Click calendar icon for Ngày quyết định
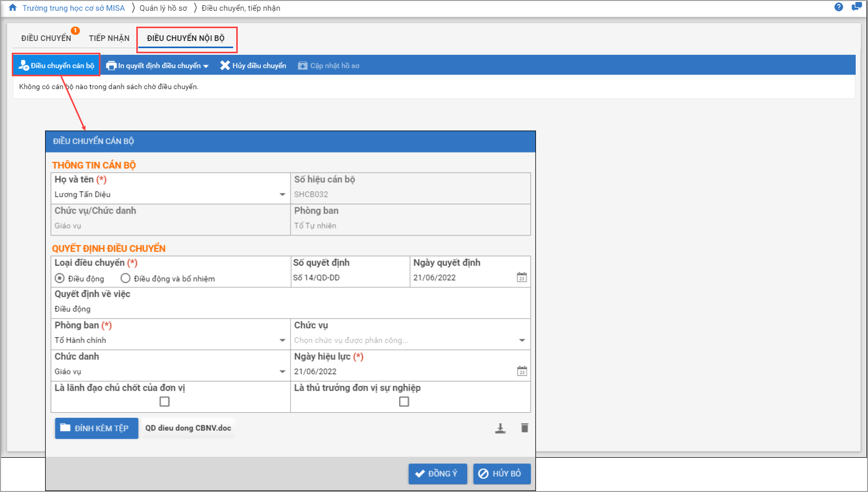868x492 pixels. click(x=522, y=277)
